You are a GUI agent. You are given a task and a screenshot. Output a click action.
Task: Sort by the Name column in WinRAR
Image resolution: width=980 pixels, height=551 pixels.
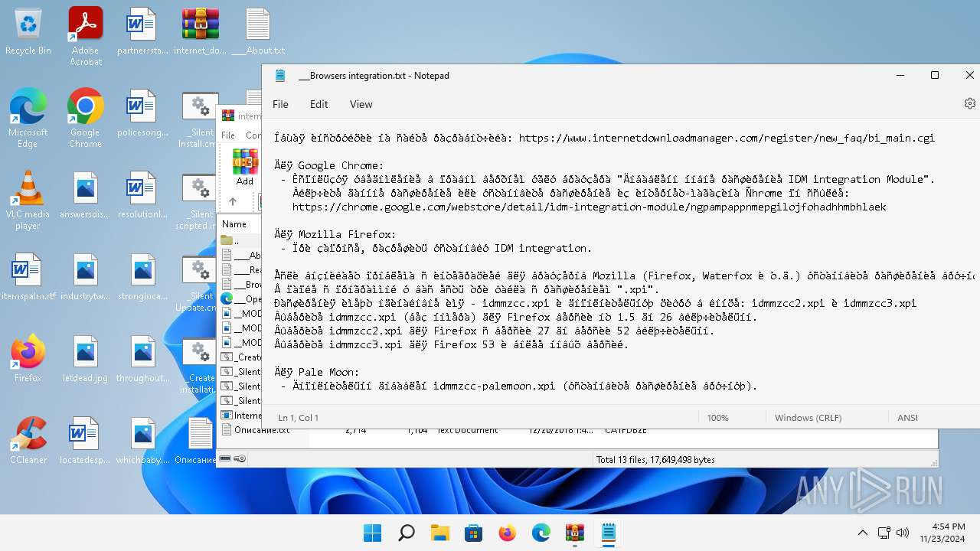coord(240,224)
